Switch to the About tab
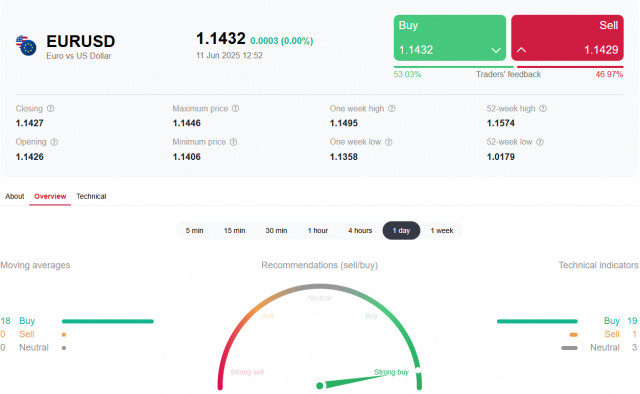 (15, 196)
